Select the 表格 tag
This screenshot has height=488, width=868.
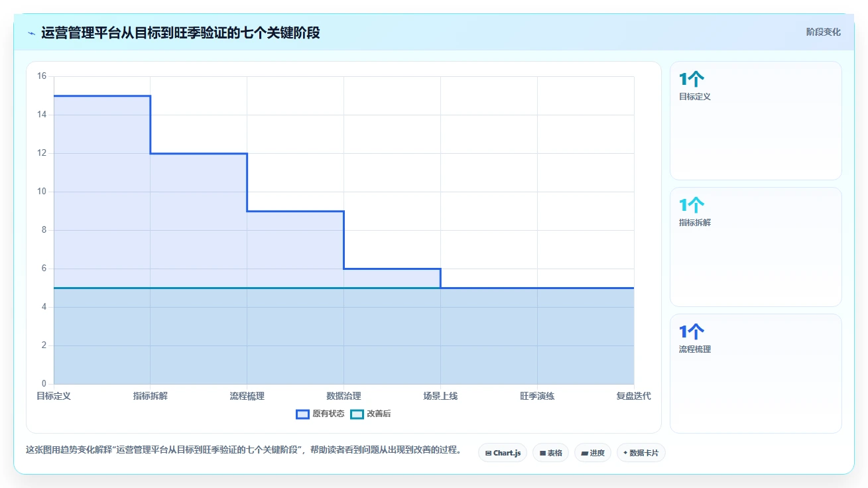coord(550,453)
